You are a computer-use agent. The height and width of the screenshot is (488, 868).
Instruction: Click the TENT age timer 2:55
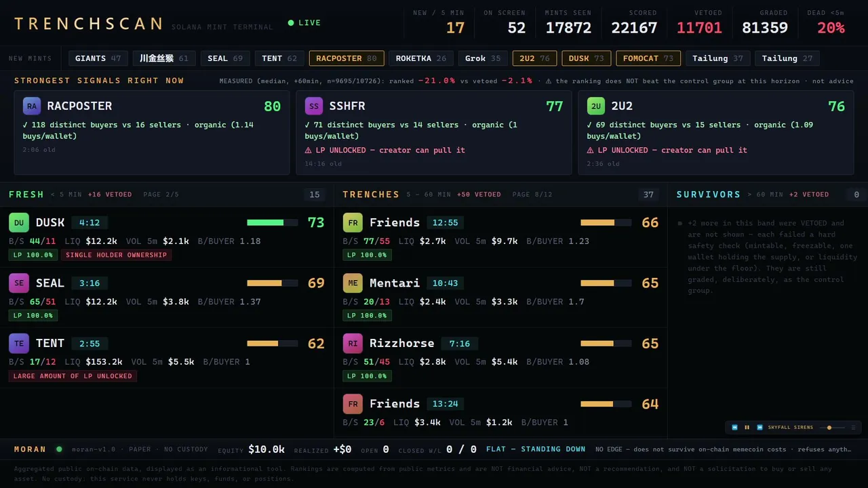pos(90,344)
